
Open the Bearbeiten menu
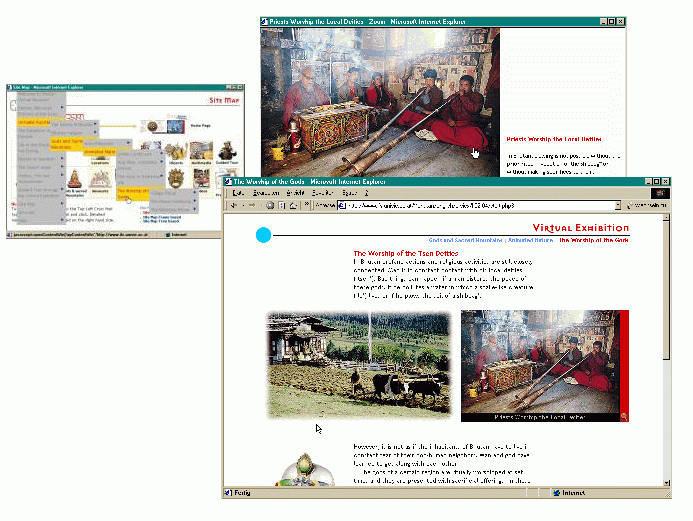pyautogui.click(x=266, y=193)
